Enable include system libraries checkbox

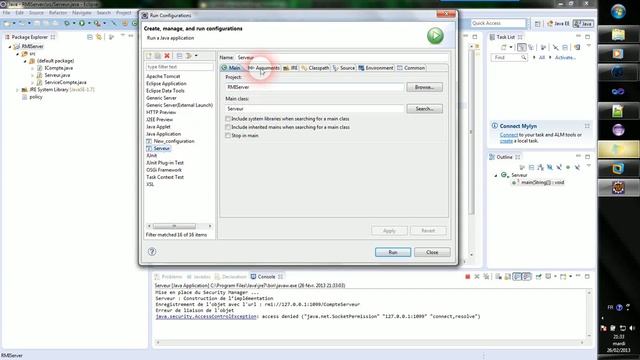pos(228,119)
